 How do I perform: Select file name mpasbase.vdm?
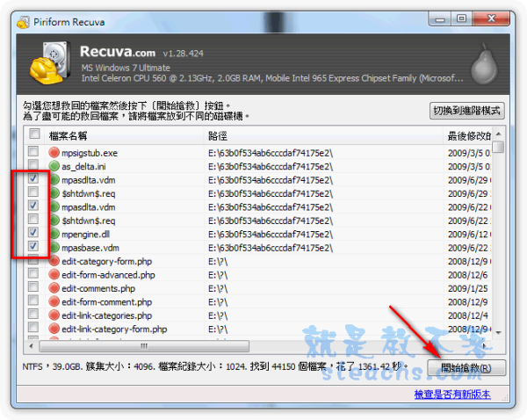tap(90, 248)
